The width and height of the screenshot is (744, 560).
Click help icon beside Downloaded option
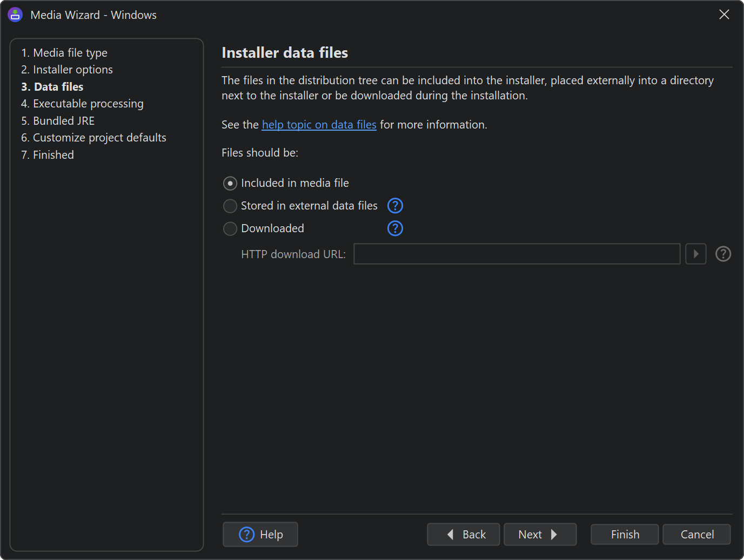[396, 228]
